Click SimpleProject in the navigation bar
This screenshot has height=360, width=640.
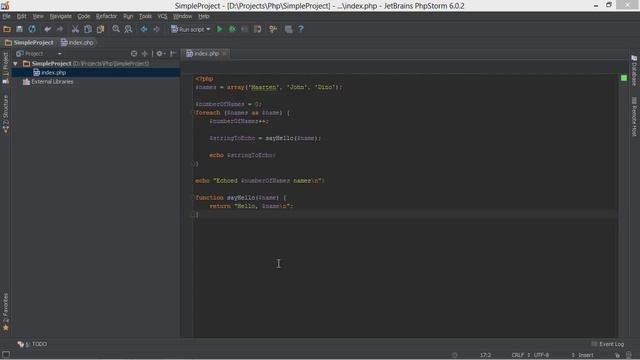click(x=29, y=42)
